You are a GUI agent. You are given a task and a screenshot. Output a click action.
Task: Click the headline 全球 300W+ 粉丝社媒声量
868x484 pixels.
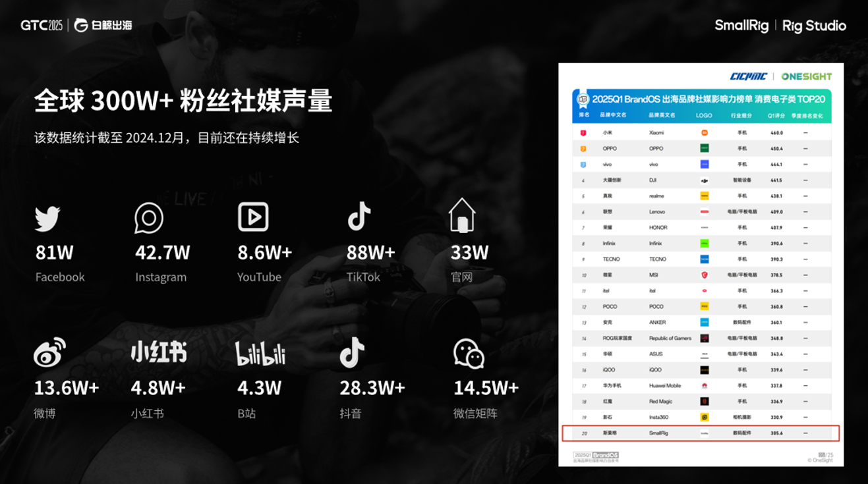pyautogui.click(x=183, y=101)
